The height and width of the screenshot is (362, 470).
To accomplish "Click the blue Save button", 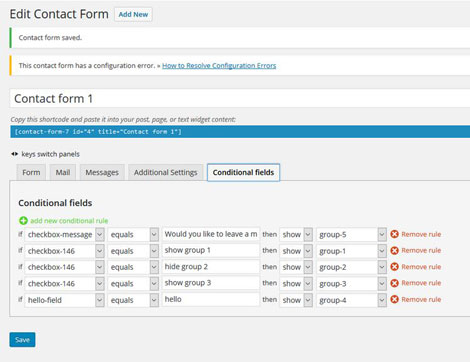I will tap(22, 340).
